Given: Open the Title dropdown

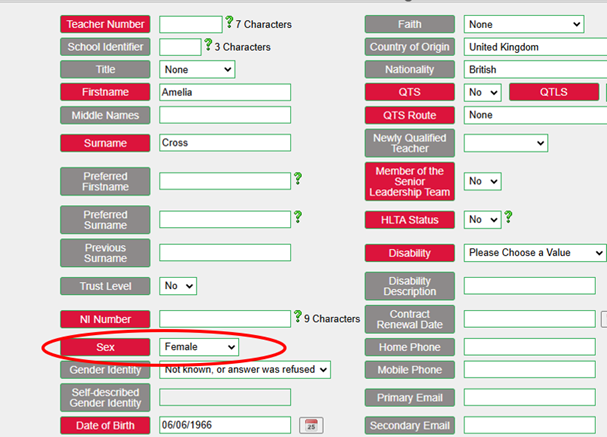Looking at the screenshot, I should click(197, 70).
